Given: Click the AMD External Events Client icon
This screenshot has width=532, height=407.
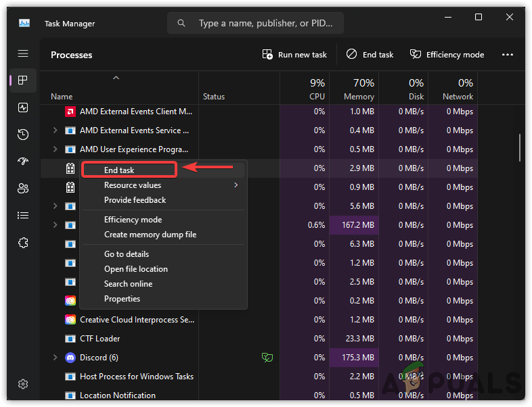Looking at the screenshot, I should click(70, 112).
